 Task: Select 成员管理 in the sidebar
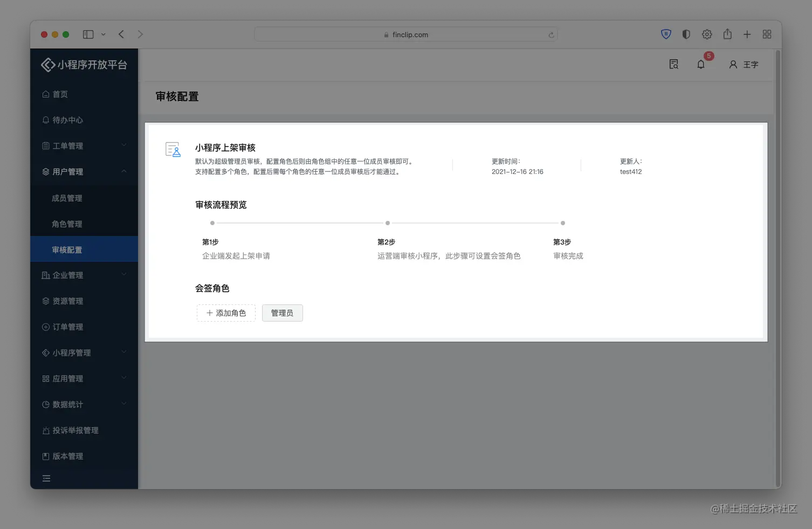point(84,198)
